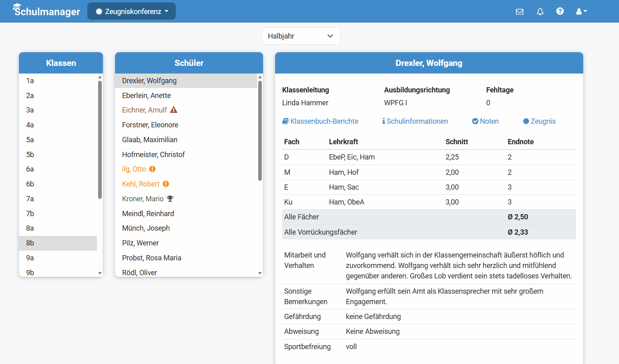The width and height of the screenshot is (619, 364).
Task: Open the user account menu
Action: pyautogui.click(x=581, y=12)
